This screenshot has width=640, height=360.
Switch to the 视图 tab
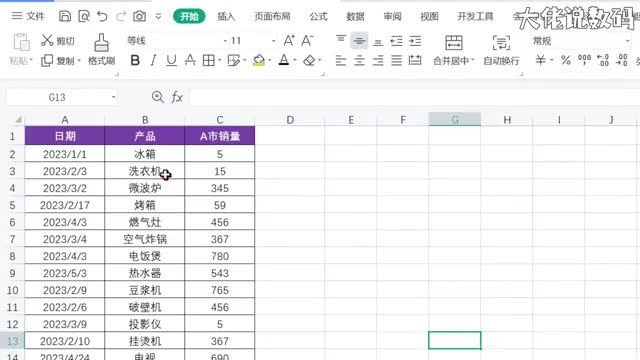pos(429,16)
